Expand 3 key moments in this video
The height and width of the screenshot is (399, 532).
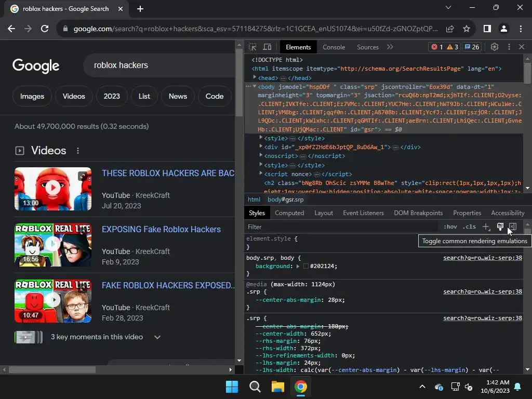[x=157, y=337]
